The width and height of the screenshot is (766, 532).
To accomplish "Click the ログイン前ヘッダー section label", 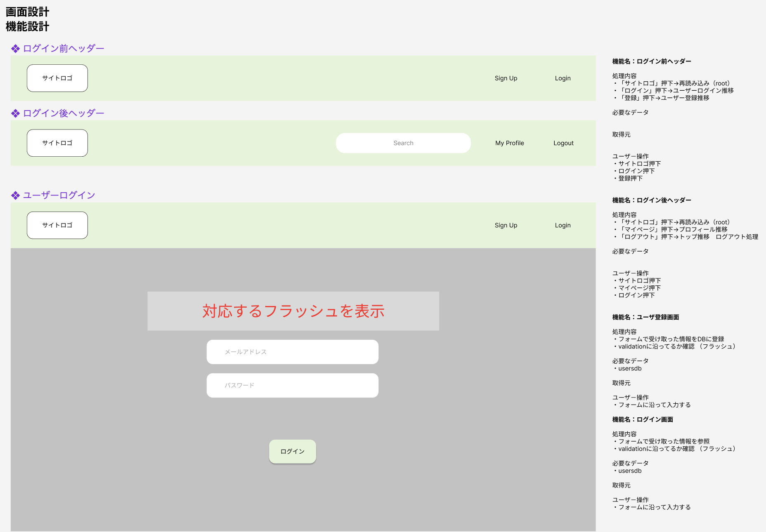I will coord(63,48).
